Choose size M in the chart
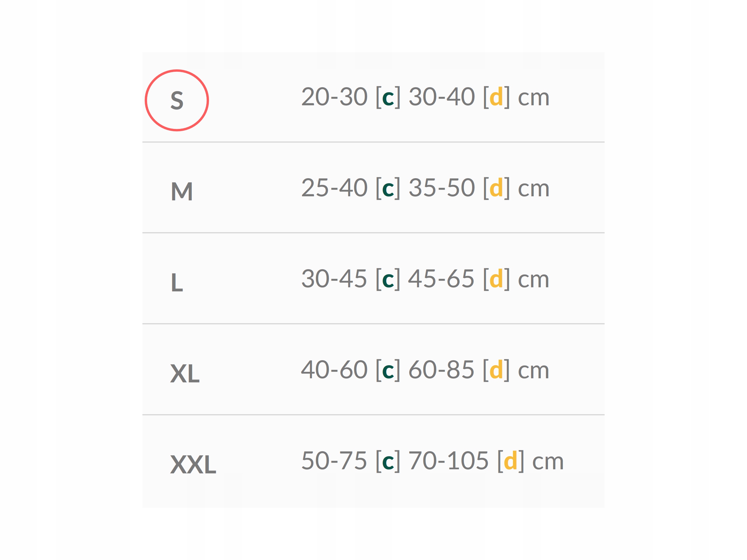This screenshot has height=560, width=747. (x=182, y=191)
